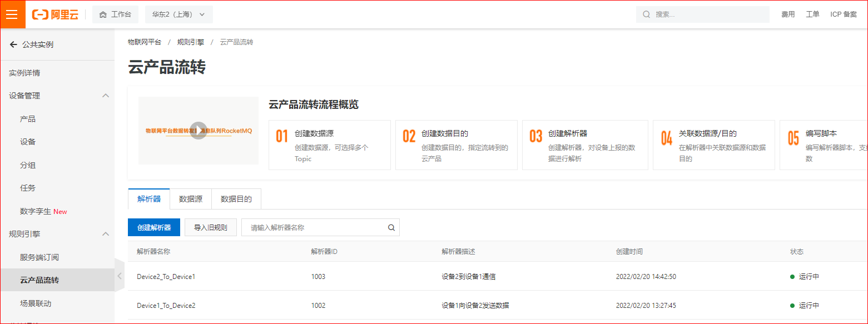
Task: Switch to the 数据目的 tab
Action: pyautogui.click(x=236, y=199)
